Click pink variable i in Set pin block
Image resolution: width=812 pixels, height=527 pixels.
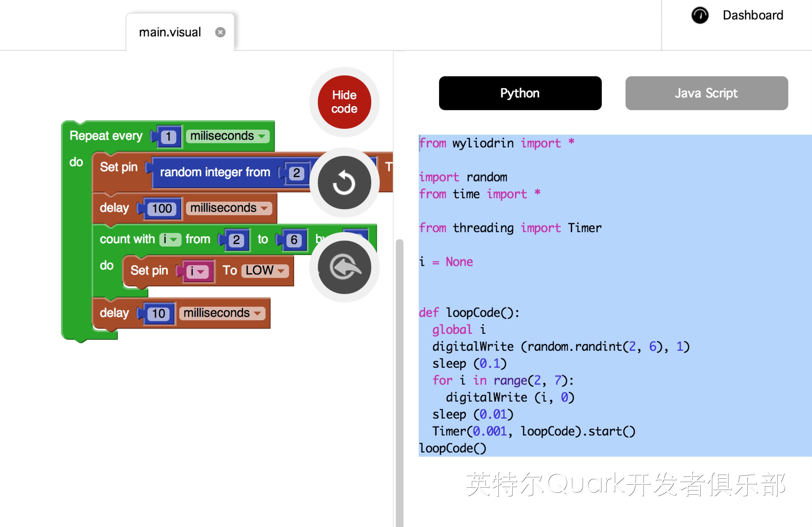[x=197, y=272]
